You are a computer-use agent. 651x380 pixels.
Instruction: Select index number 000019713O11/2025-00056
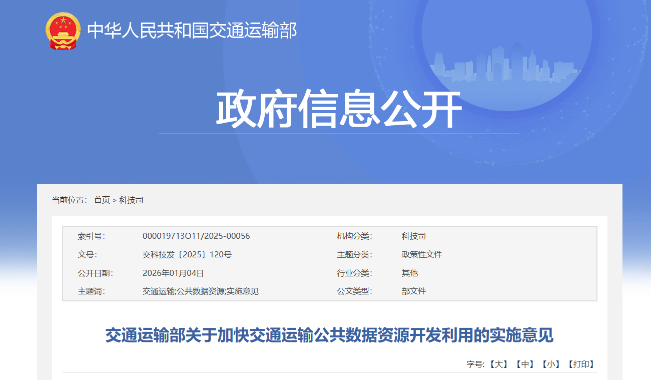[x=196, y=236]
